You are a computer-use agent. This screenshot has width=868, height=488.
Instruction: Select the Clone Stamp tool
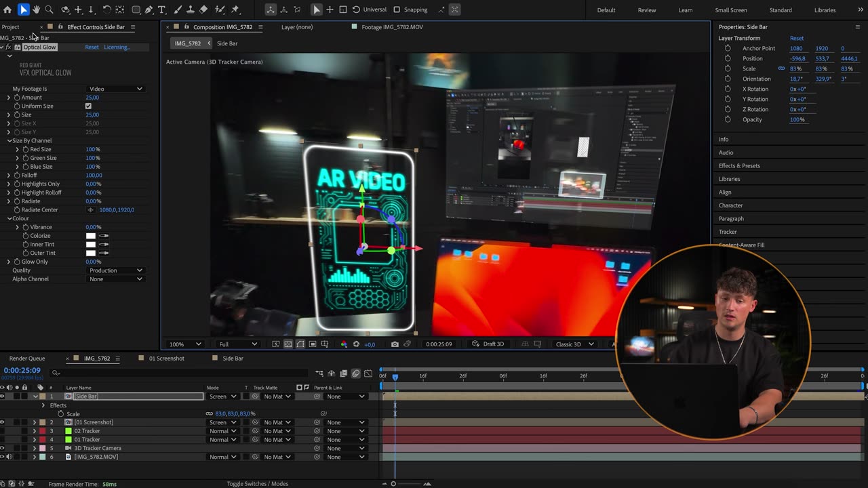[x=191, y=9]
